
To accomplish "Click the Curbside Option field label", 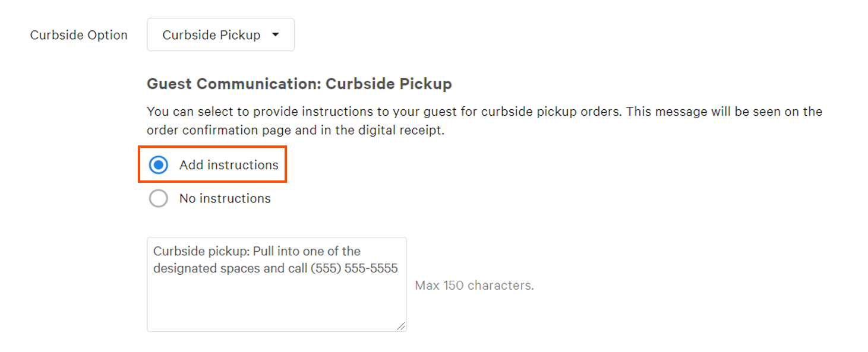I will pos(78,34).
